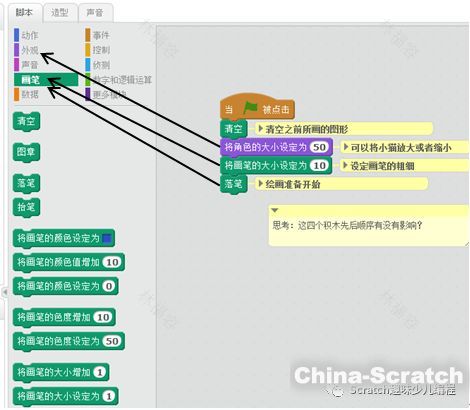470x410 pixels.
Task: Click the 清空 block in the script
Action: 234,129
